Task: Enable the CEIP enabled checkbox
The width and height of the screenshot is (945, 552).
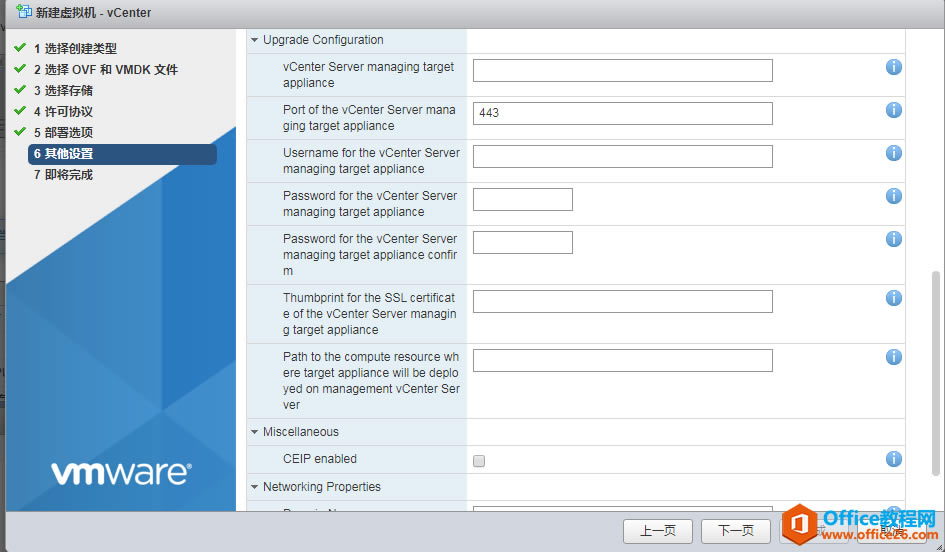Action: coord(479,461)
